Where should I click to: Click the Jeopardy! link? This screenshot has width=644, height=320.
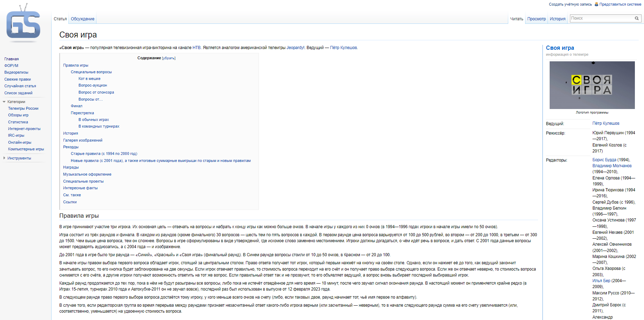click(295, 48)
